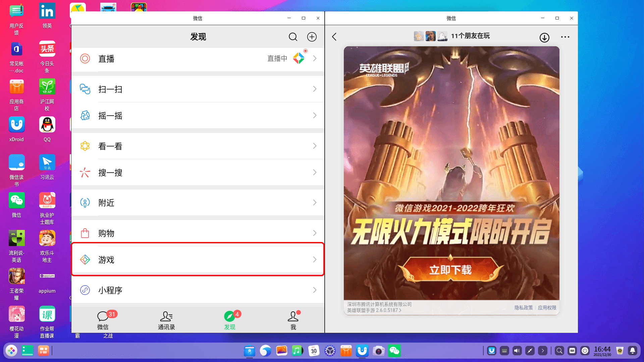Screen dimensions: 644x362
Task: Switch to the 通讯录 tab
Action: click(x=166, y=320)
